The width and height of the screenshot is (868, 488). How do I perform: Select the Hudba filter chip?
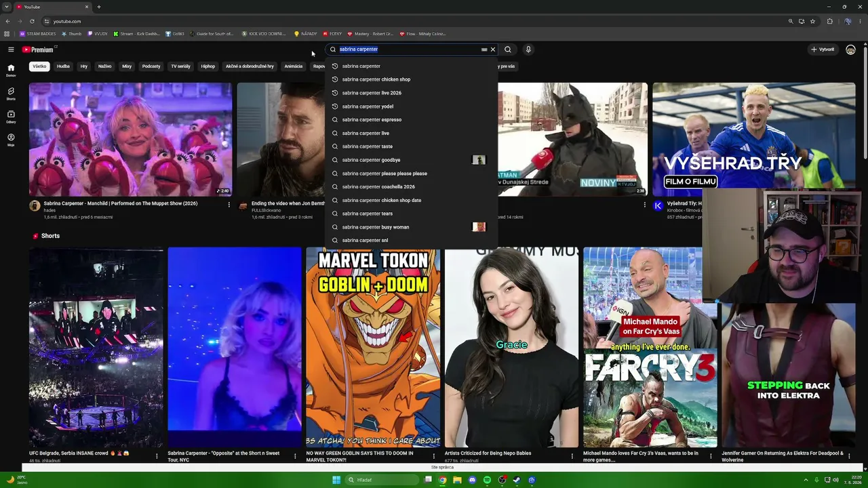tap(63, 66)
